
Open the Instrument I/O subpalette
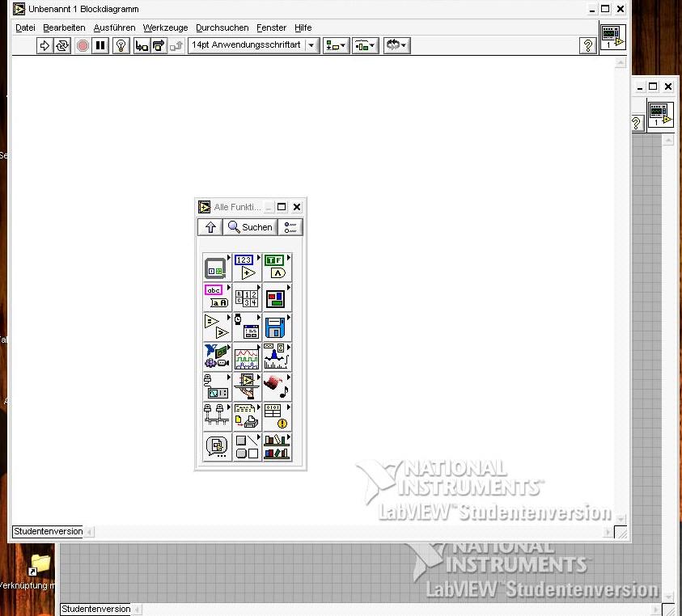[217, 387]
